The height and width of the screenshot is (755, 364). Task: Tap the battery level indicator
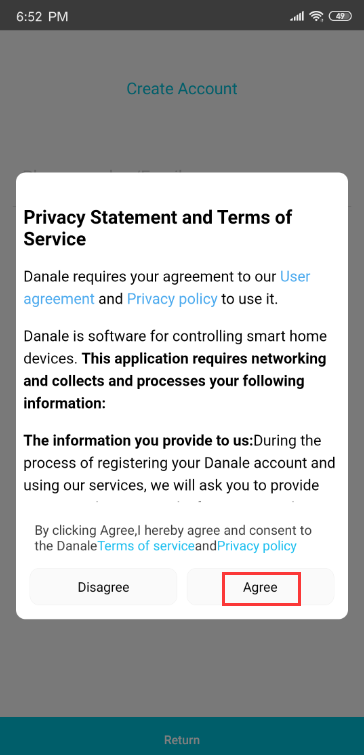coord(340,16)
